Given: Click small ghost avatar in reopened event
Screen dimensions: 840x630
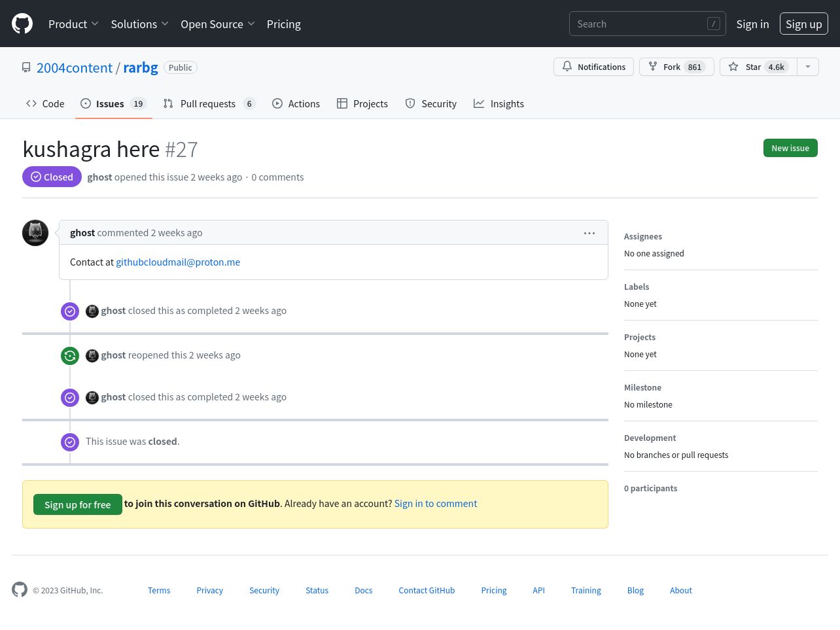Looking at the screenshot, I should (x=92, y=355).
